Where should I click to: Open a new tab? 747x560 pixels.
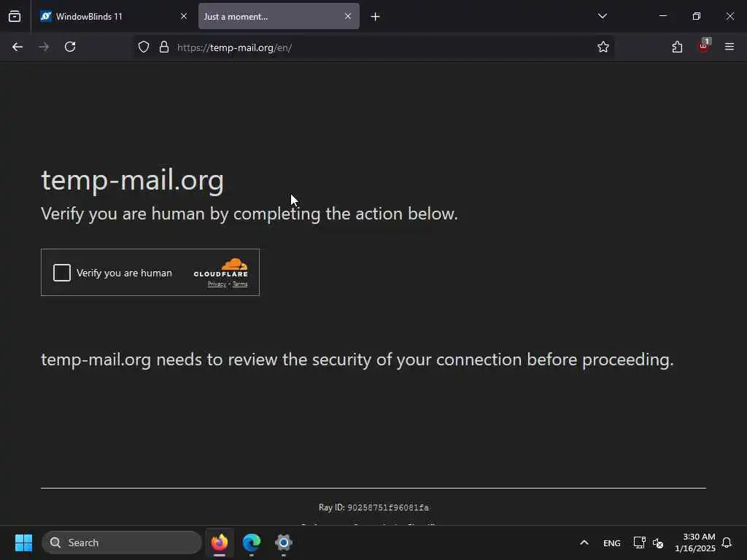click(x=376, y=17)
